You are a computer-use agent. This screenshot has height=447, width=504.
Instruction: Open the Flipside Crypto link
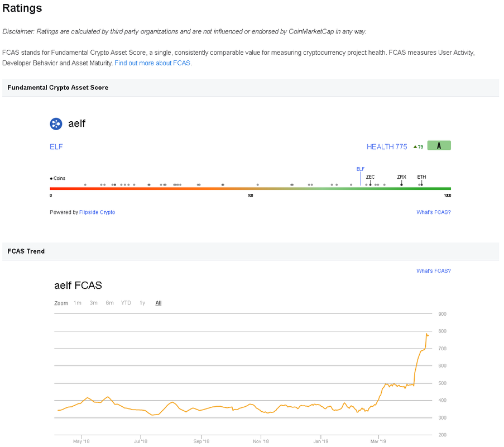97,212
